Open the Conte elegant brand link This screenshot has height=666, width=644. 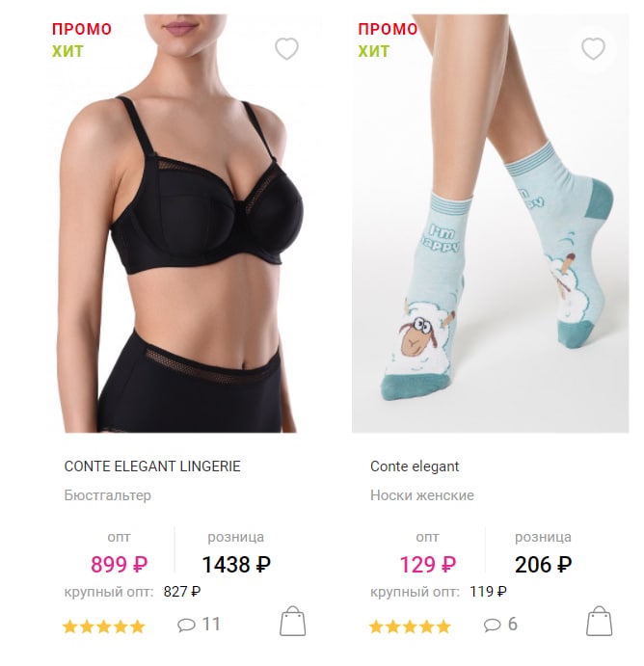click(x=415, y=466)
